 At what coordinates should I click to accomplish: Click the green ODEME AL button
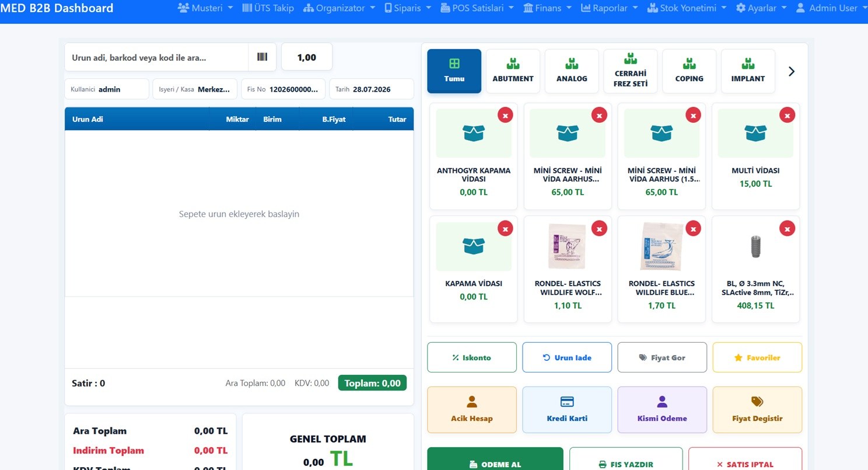(x=495, y=460)
